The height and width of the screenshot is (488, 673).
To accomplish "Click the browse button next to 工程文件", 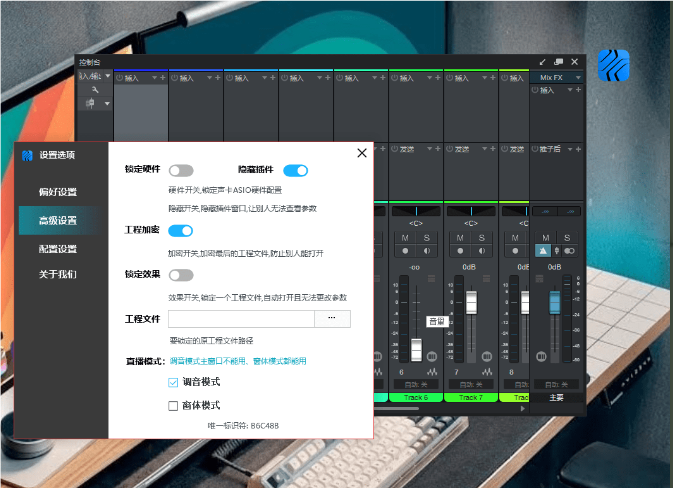I will point(332,319).
